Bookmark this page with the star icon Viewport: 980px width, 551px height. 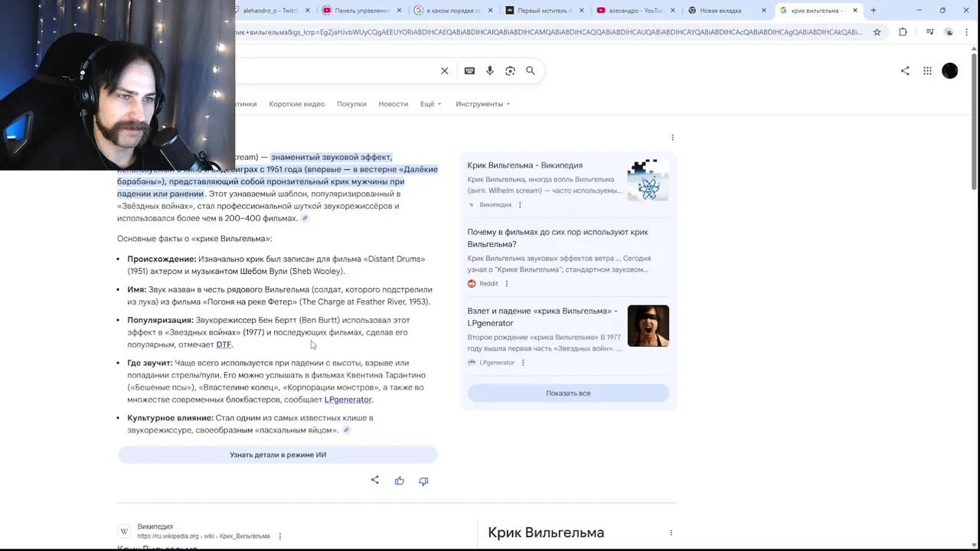(877, 32)
